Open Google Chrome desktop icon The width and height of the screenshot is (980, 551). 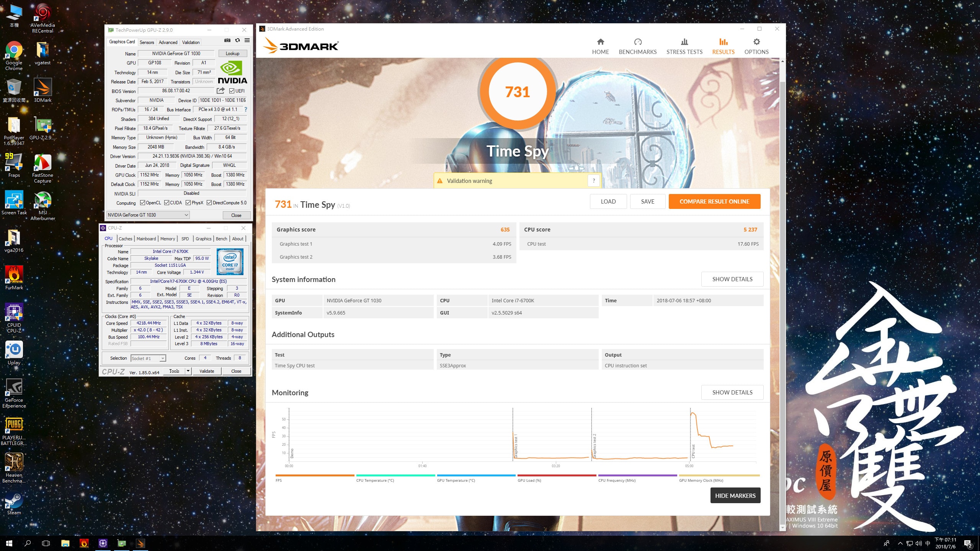click(x=14, y=56)
